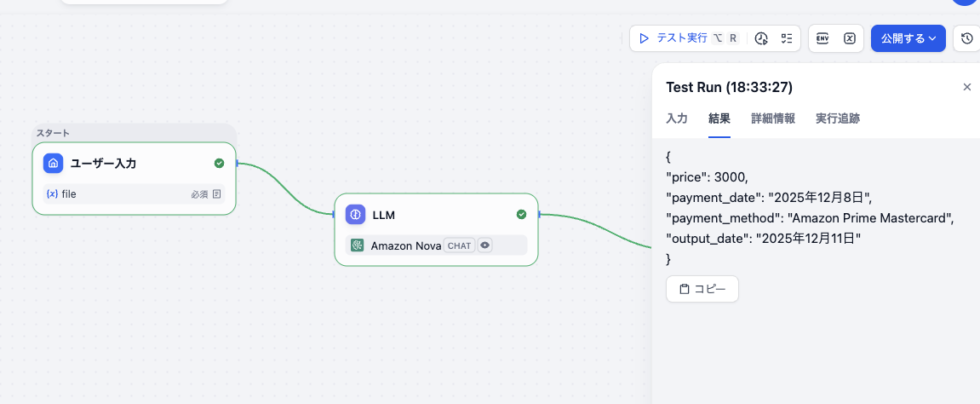Select the LLM node icon
This screenshot has width=980, height=404.
coord(356,215)
